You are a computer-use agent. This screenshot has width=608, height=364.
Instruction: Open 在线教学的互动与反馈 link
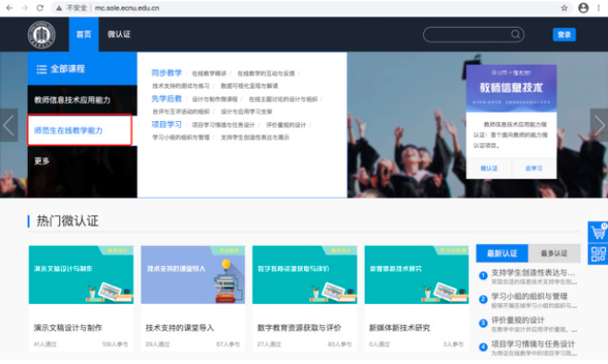[266, 73]
